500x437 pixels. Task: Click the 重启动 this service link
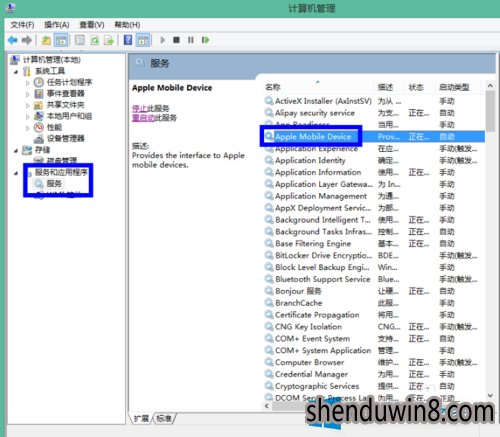[x=143, y=118]
